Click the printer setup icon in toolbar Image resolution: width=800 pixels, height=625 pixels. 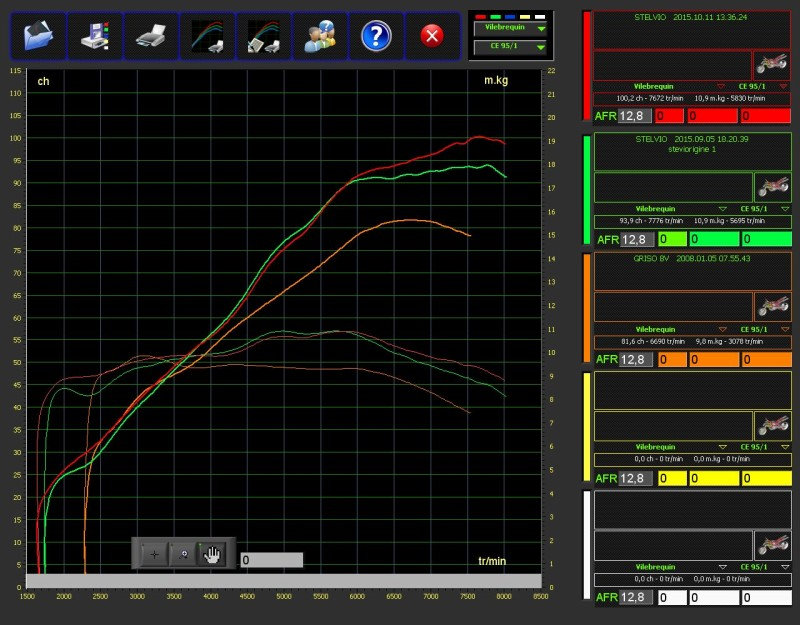[x=96, y=36]
